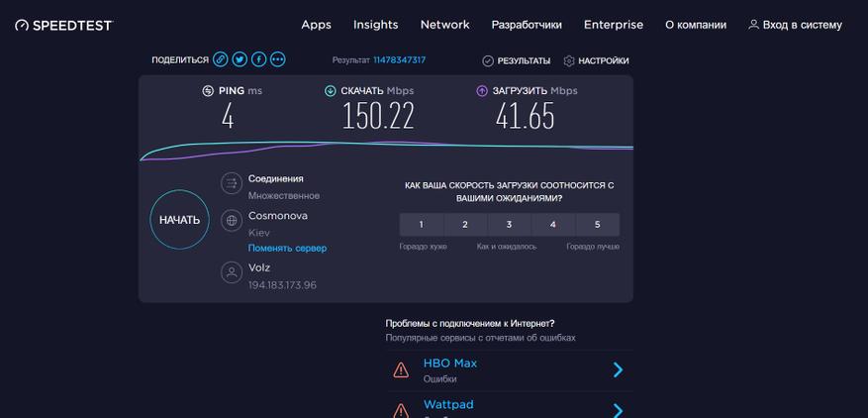Click the ping icon
This screenshot has width=868, height=418.
208,91
